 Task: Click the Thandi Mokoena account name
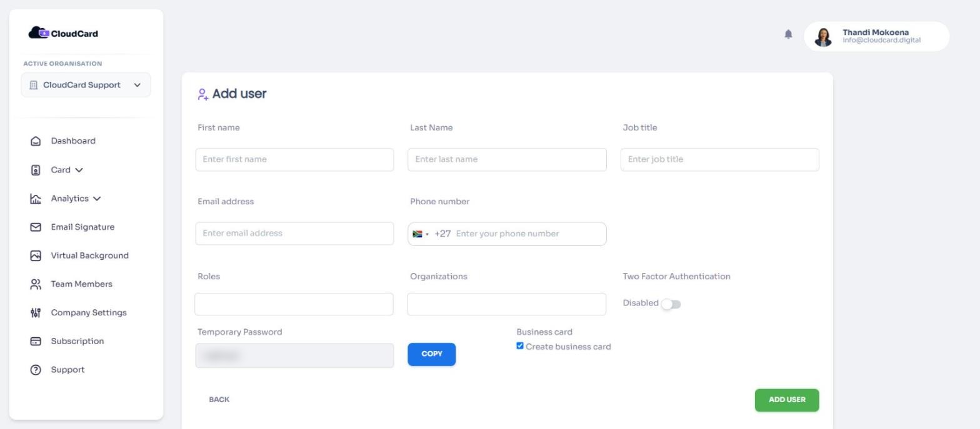[x=876, y=32]
